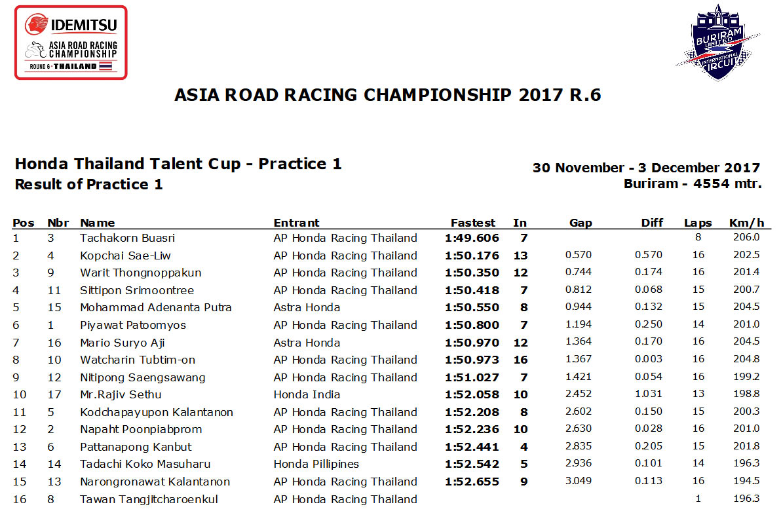Click the Buriram United International Circuit logo

coord(717,43)
